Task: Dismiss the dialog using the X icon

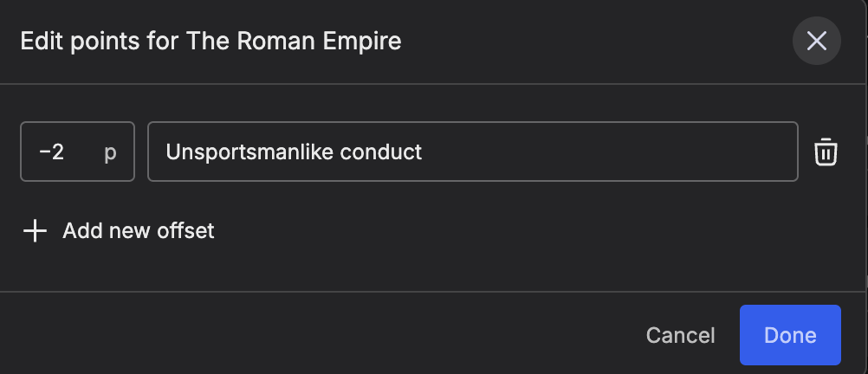Action: click(816, 41)
